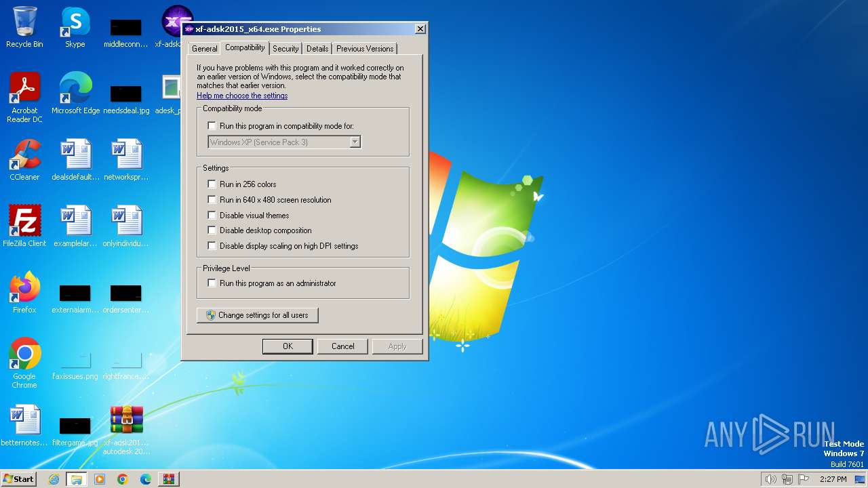Switch to the Security tab
This screenshot has height=488, width=868.
click(285, 49)
